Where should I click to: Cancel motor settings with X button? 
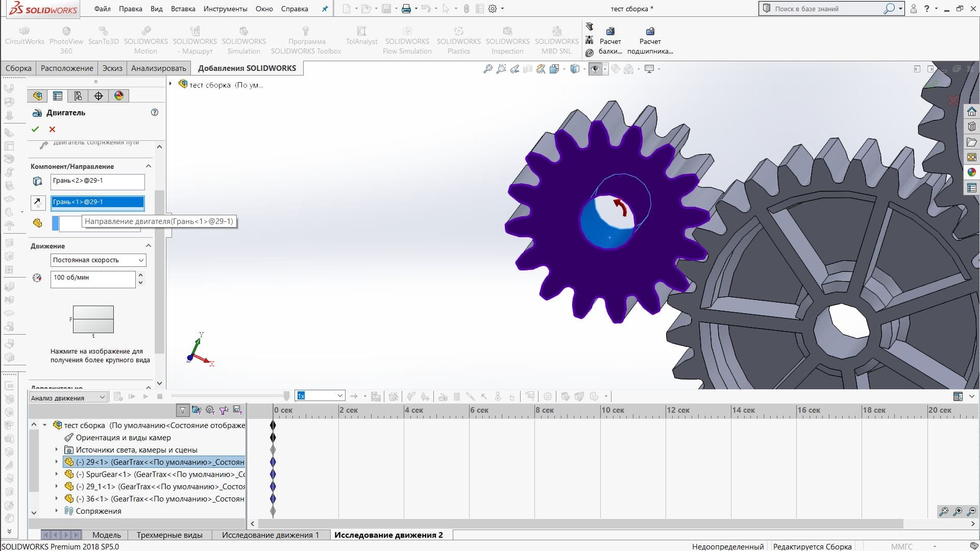click(x=53, y=129)
